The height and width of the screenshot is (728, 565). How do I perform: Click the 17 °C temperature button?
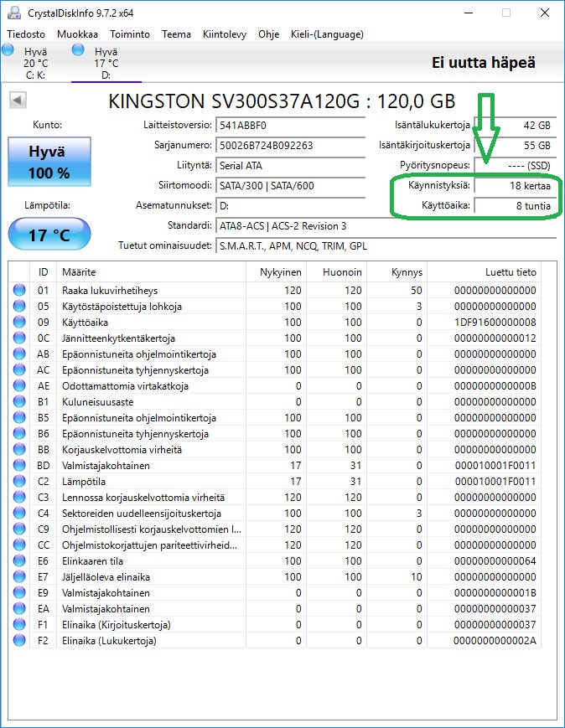pyautogui.click(x=49, y=234)
